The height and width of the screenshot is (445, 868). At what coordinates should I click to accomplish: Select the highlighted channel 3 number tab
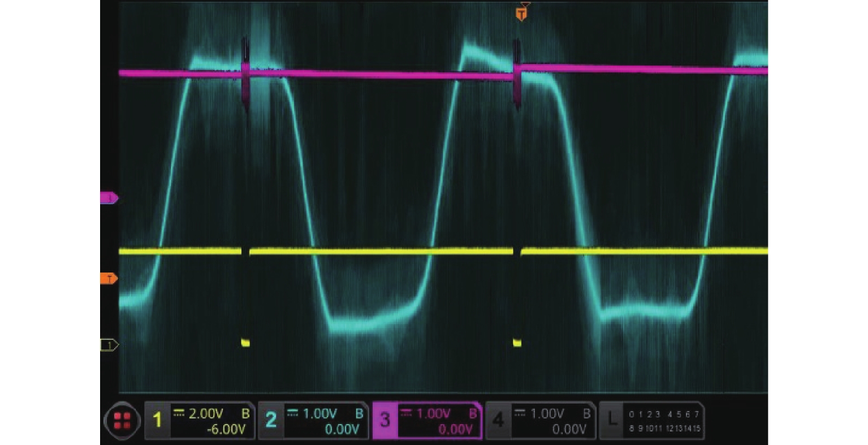click(x=385, y=421)
